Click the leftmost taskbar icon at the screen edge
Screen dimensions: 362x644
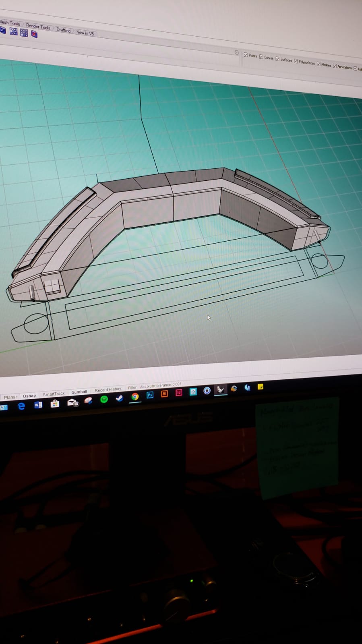[x=4, y=408]
